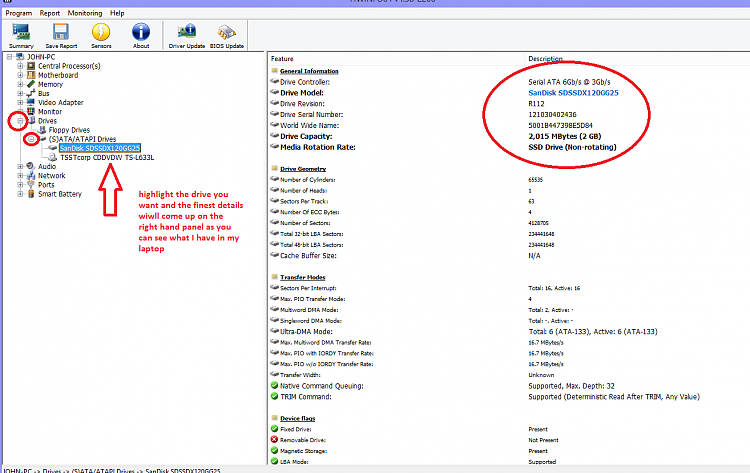Expand the Ports tree node
750x473 pixels.
click(20, 185)
